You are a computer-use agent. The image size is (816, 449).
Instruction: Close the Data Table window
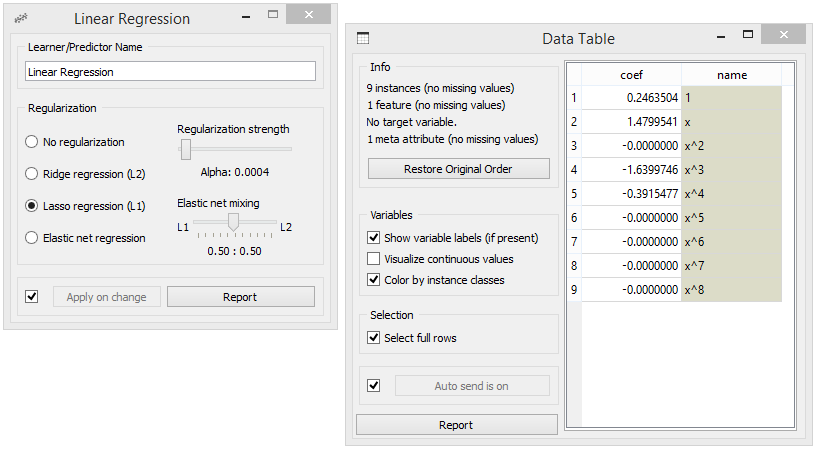[x=784, y=34]
